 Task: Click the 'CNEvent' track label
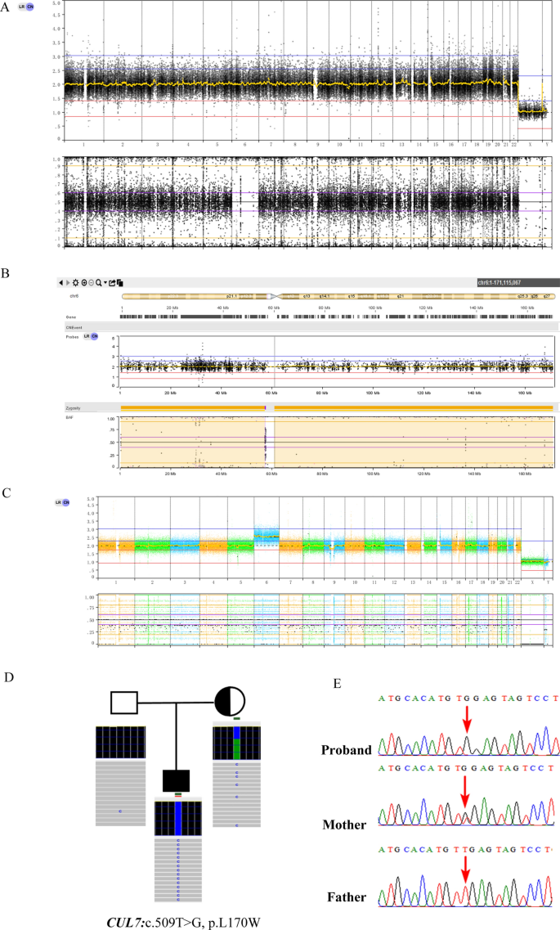point(74,327)
